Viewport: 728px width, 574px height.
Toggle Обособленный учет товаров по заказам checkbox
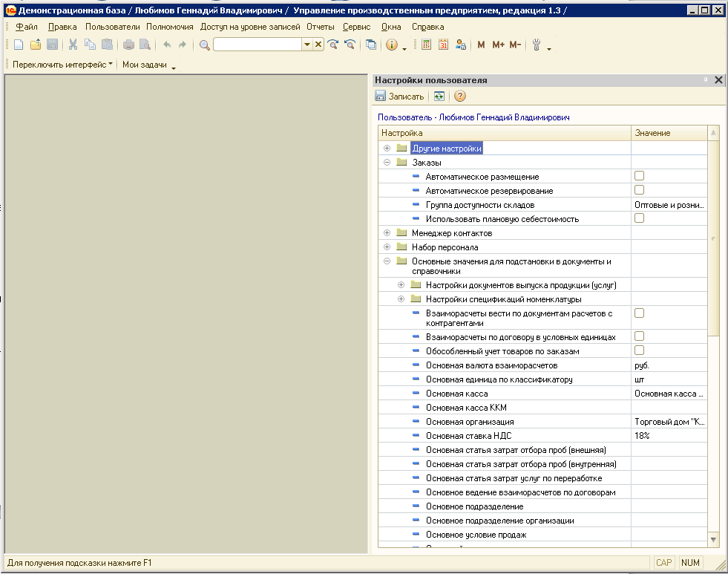(x=640, y=350)
